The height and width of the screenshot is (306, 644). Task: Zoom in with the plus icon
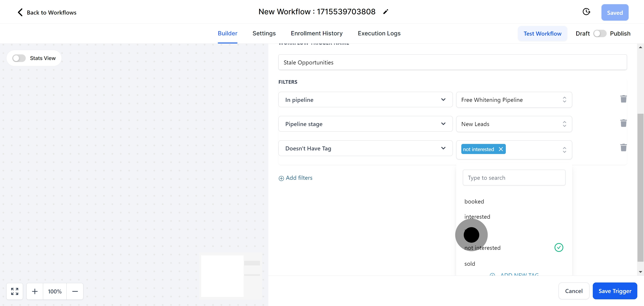coord(35,291)
